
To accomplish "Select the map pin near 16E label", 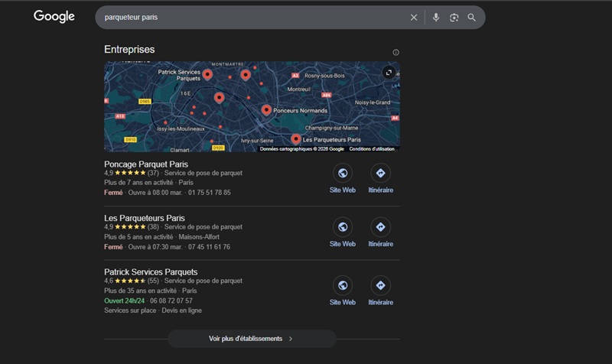I will pyautogui.click(x=220, y=98).
